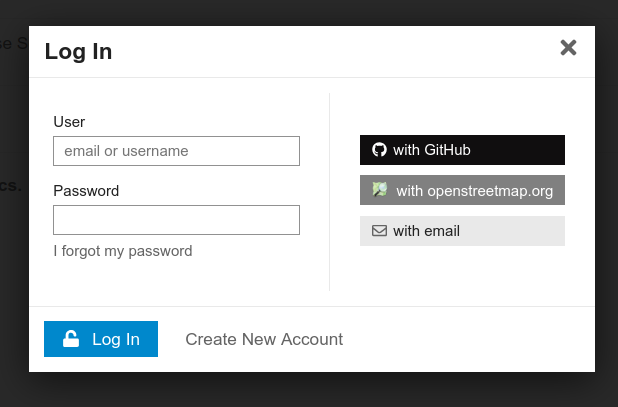The width and height of the screenshot is (618, 407).
Task: Sign in with GitHub
Action: (x=462, y=150)
